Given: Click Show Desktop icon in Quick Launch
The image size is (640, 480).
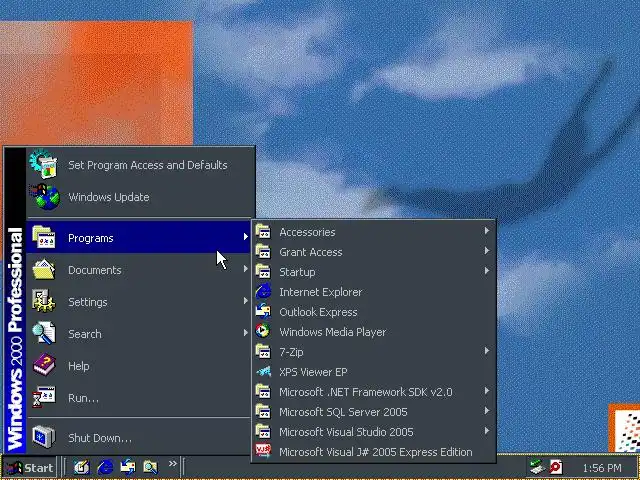Looking at the screenshot, I should (x=82, y=467).
